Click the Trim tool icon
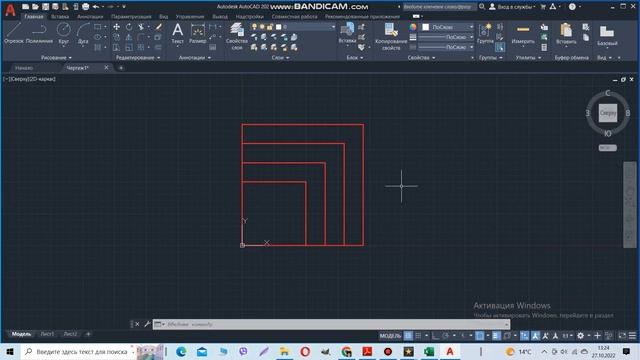Screen dimensions: 640x360 tap(141, 27)
